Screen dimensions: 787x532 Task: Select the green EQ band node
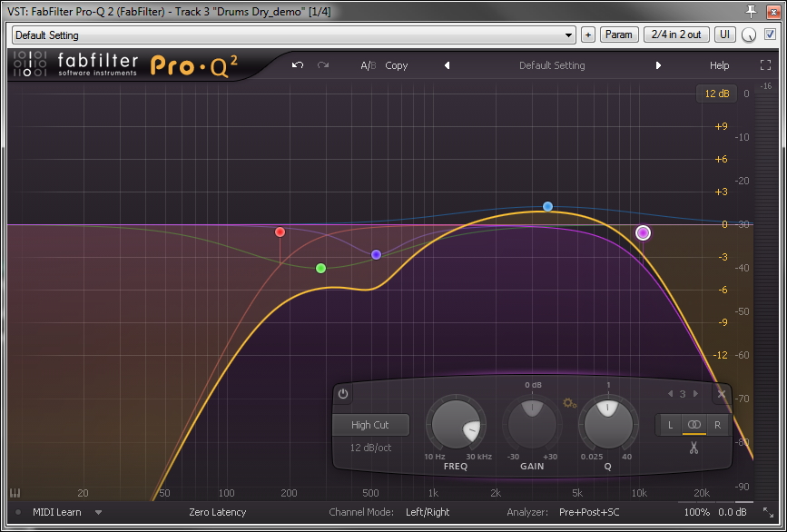pyautogui.click(x=320, y=268)
